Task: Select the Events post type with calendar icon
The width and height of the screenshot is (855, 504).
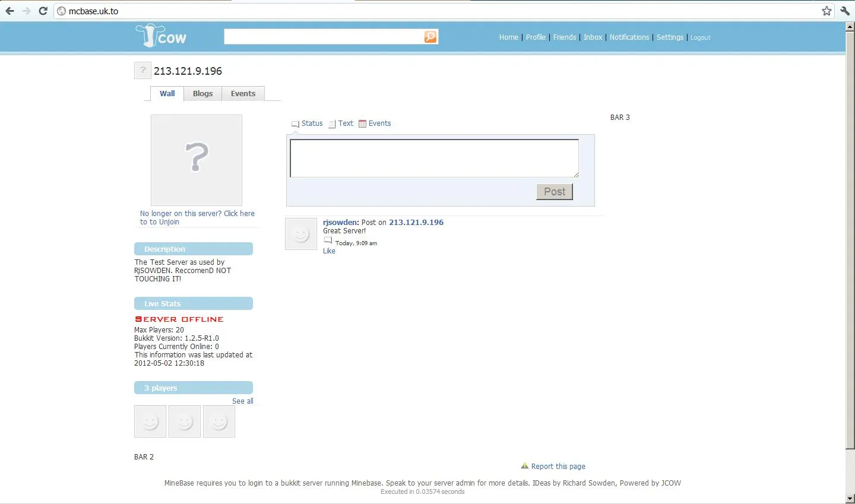Action: click(x=375, y=123)
